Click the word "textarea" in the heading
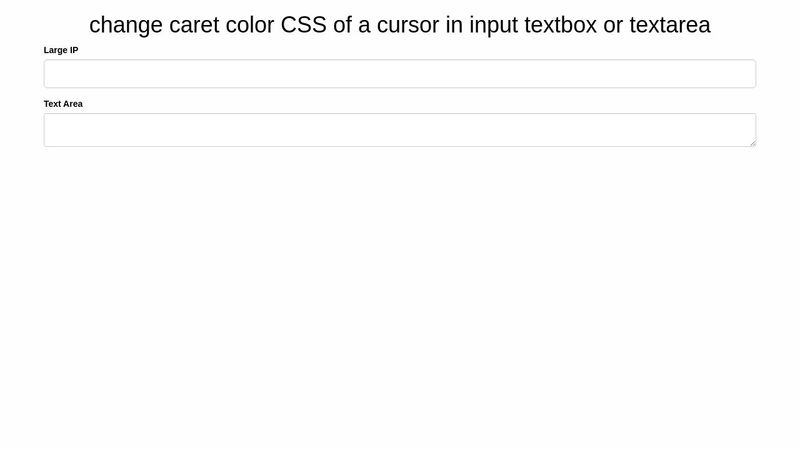Screen dimensions: 800x450 point(669,25)
